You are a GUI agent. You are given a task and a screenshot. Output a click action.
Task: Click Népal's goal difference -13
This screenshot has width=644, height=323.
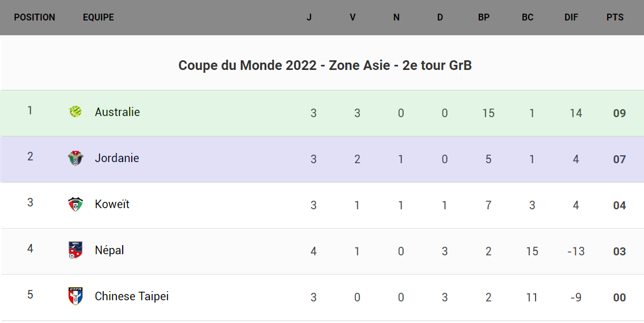point(575,251)
